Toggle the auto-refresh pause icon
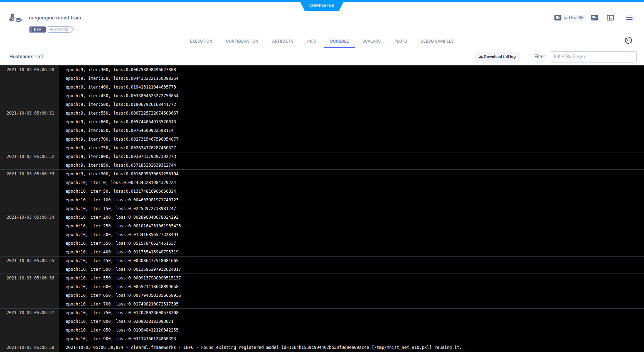This screenshot has width=644, height=352. 628,41
